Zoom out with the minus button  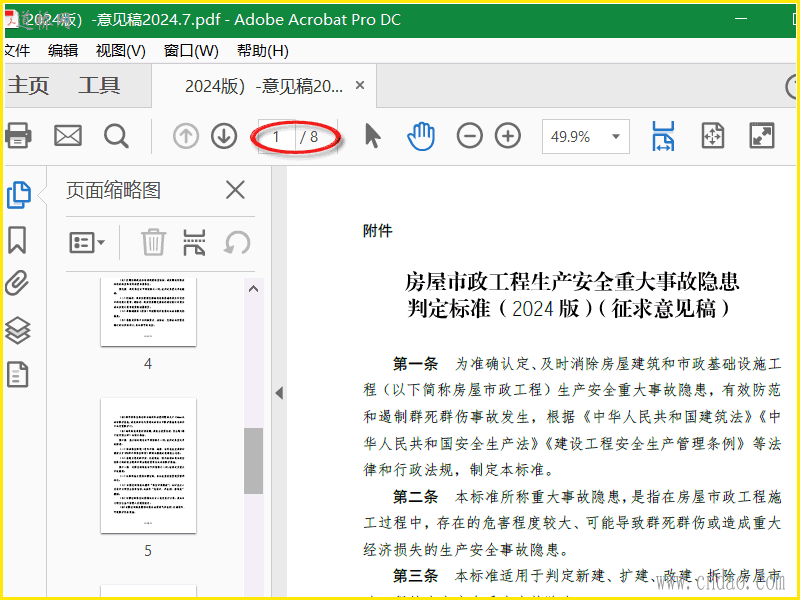coord(469,136)
